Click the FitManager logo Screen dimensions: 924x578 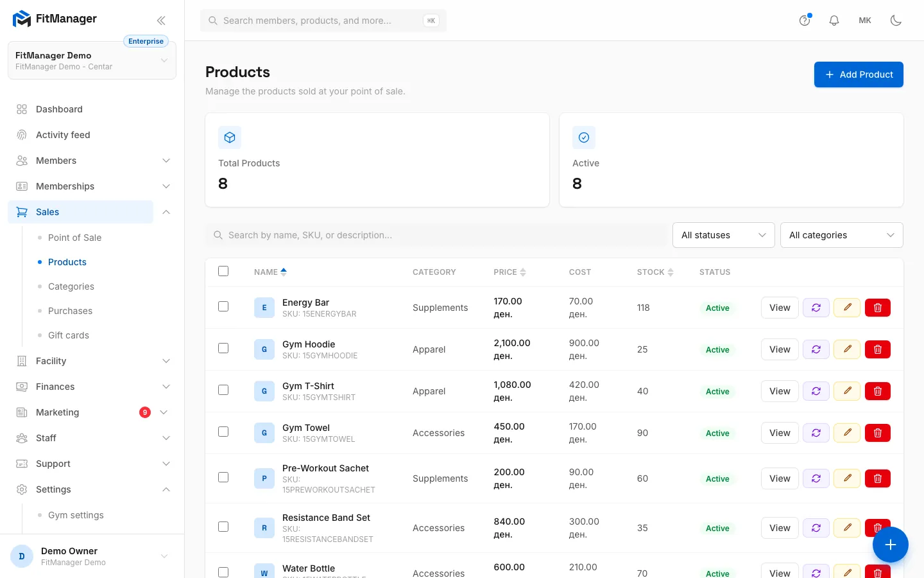pyautogui.click(x=55, y=19)
